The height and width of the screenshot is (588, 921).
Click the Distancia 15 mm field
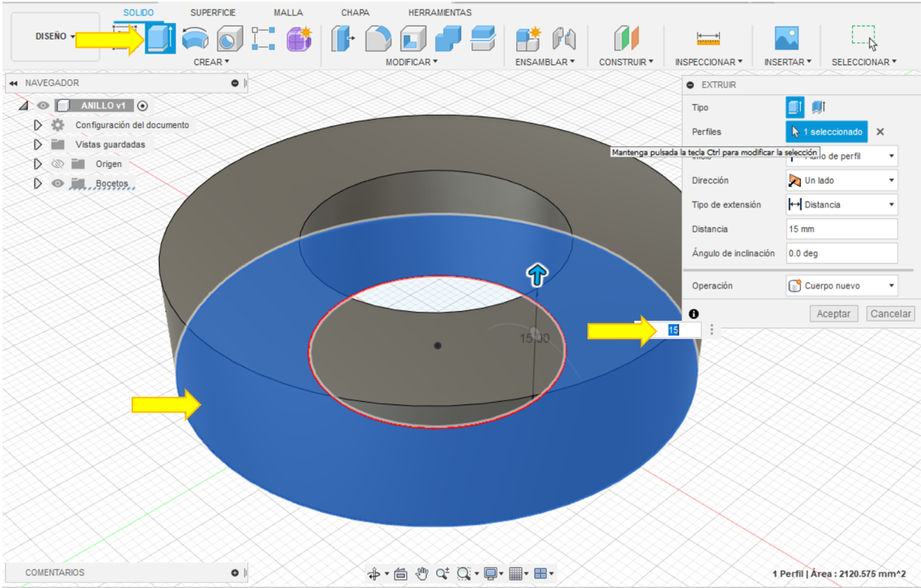point(842,229)
